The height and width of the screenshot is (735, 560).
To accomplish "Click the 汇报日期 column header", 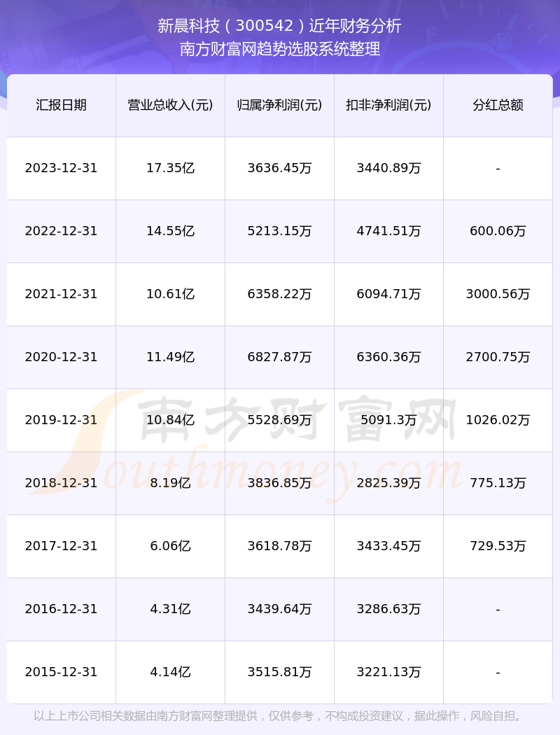I will pos(62,105).
